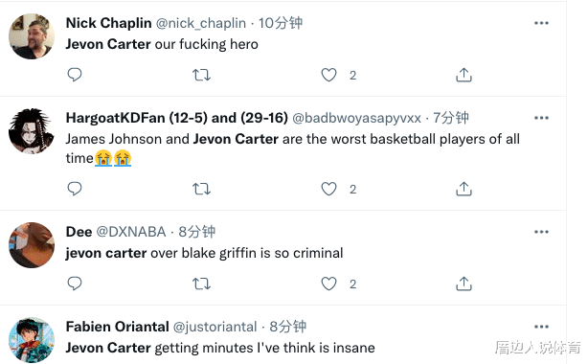The height and width of the screenshot is (364, 588).
Task: Open more options on Nick Chaplin's tweet
Action: [541, 23]
